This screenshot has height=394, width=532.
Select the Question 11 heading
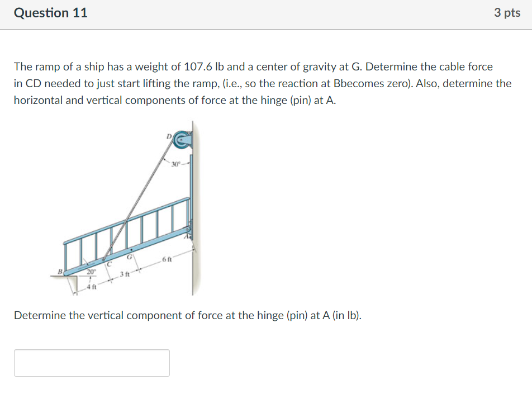(50, 12)
